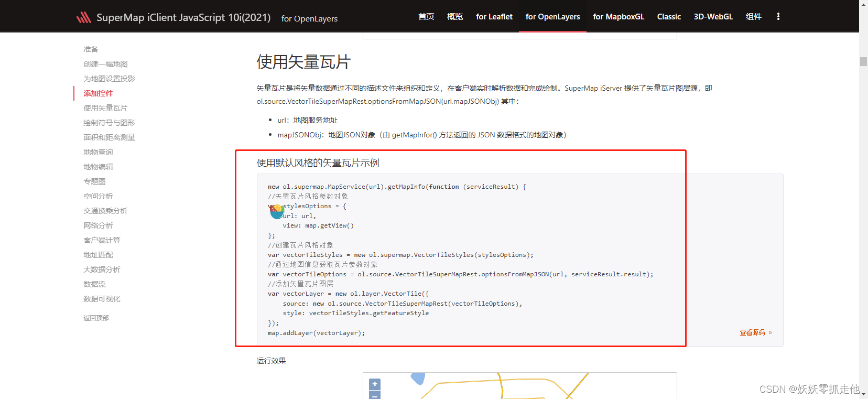Click the map.addLayer(vectorLayer); code line
Screen dimensions: 868x399
pos(316,333)
